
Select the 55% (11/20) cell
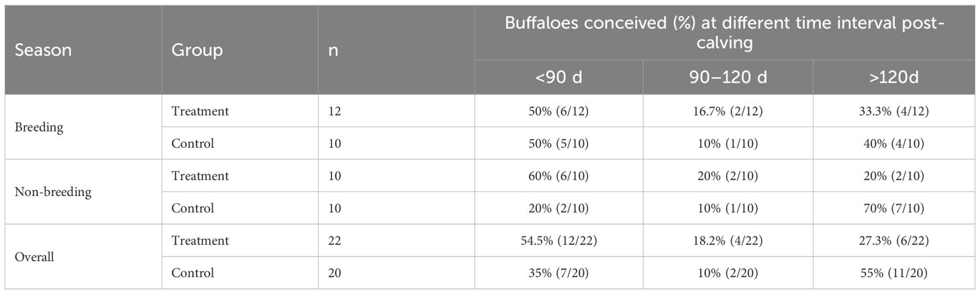pyautogui.click(x=897, y=273)
